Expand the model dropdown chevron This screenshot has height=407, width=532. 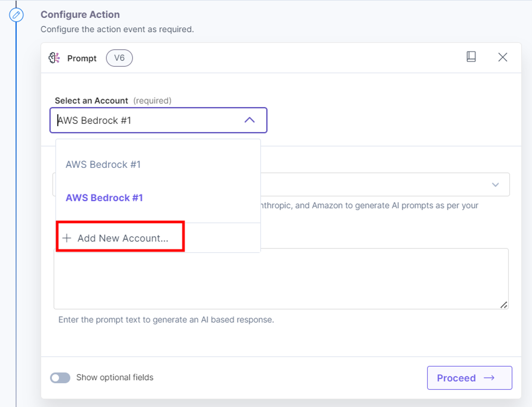pos(495,185)
